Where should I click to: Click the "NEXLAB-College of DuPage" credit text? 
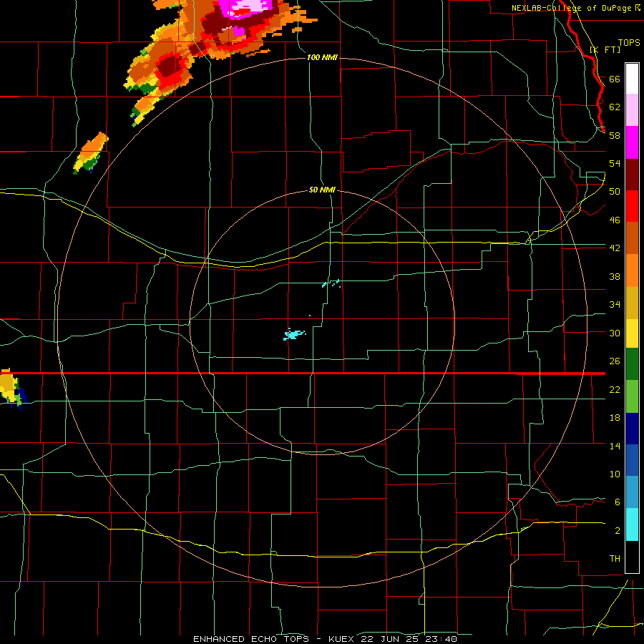point(571,8)
